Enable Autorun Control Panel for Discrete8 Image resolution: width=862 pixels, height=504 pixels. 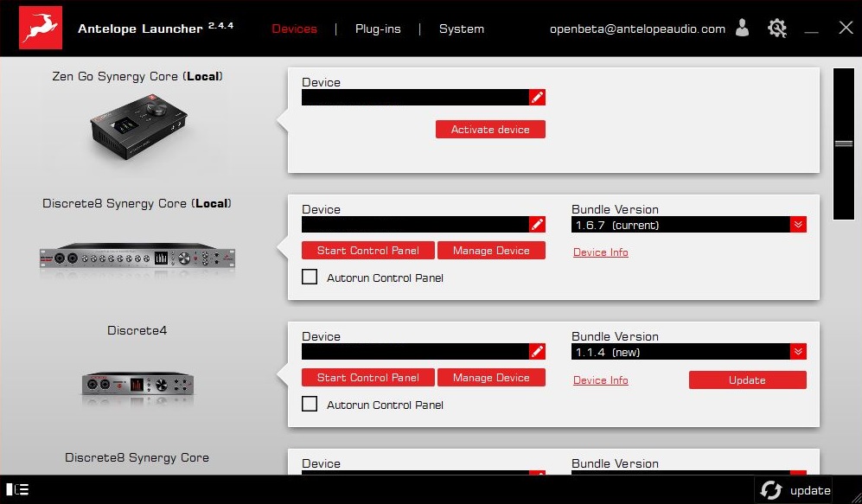point(310,277)
